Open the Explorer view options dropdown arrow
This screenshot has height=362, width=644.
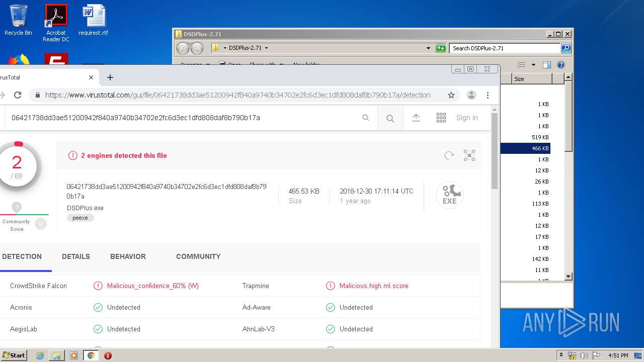533,65
